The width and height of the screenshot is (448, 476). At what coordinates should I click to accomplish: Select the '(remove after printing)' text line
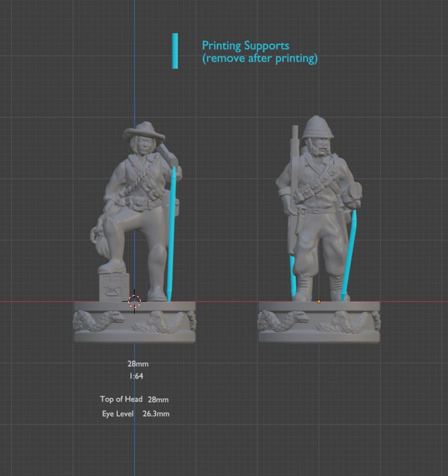tap(260, 58)
